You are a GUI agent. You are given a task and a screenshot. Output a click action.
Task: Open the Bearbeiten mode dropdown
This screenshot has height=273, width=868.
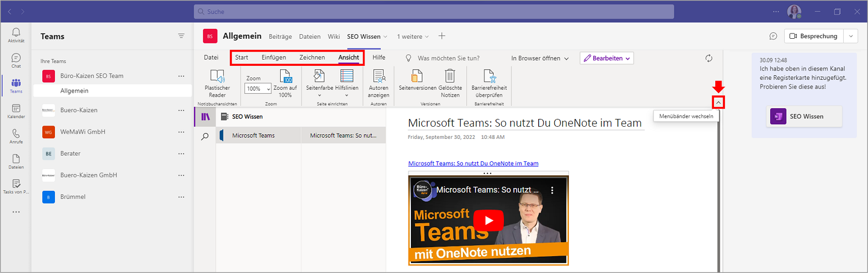[606, 58]
